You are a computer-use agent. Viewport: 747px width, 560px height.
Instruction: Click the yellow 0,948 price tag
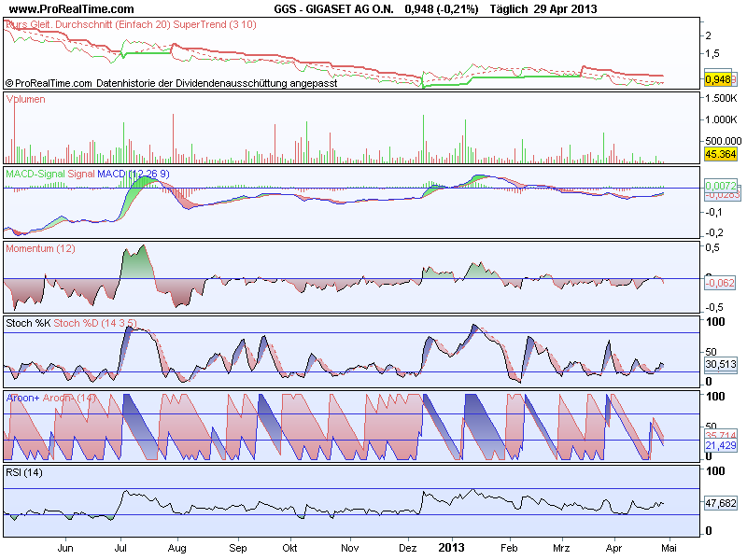tap(717, 79)
